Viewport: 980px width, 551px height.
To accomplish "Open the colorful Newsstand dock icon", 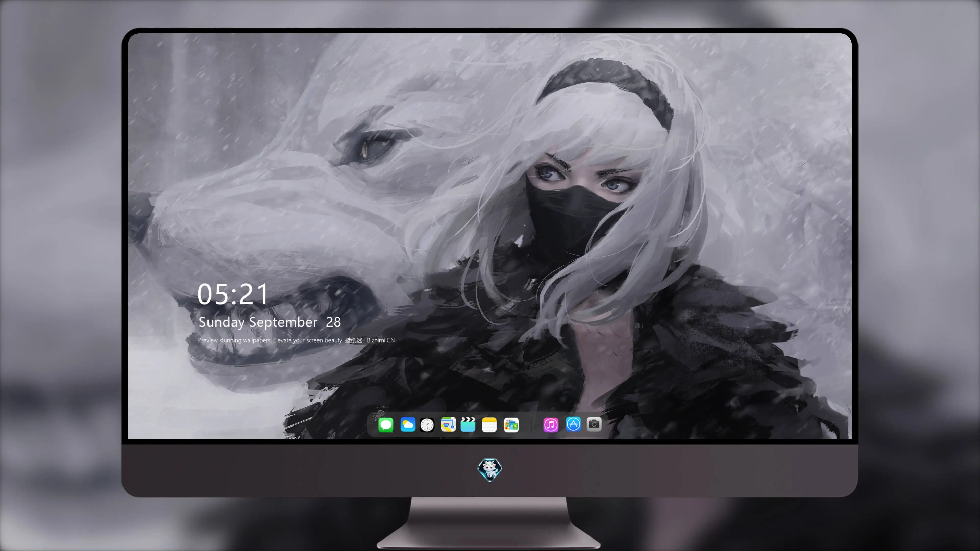I will (511, 425).
